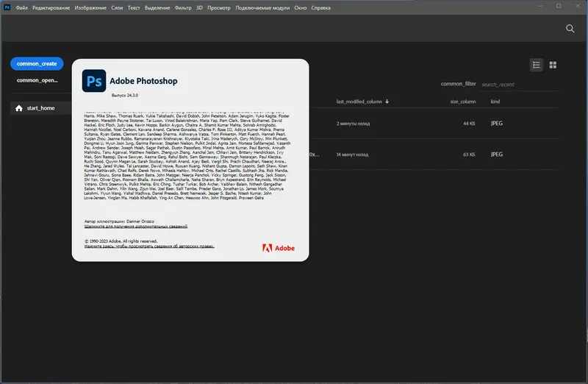Open the Фильтр menu
The width and height of the screenshot is (588, 384).
(183, 7)
